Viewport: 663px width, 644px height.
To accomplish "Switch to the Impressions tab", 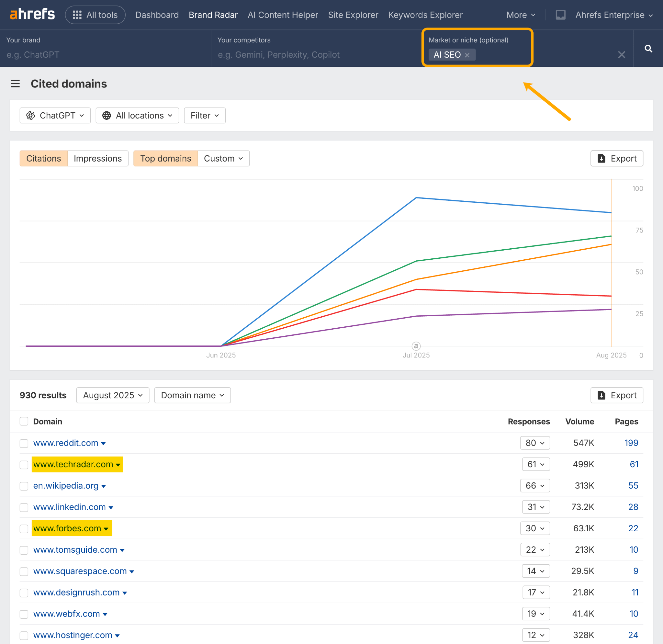I will point(97,158).
